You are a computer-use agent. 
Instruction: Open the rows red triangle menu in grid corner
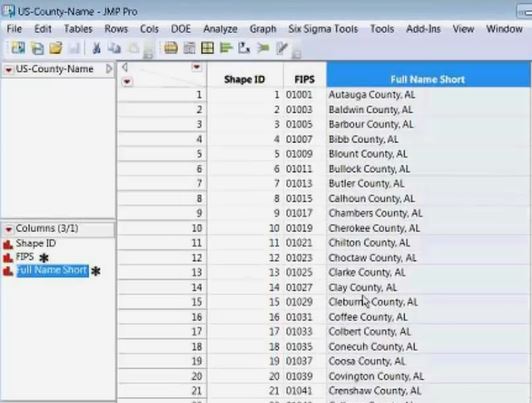[127, 81]
